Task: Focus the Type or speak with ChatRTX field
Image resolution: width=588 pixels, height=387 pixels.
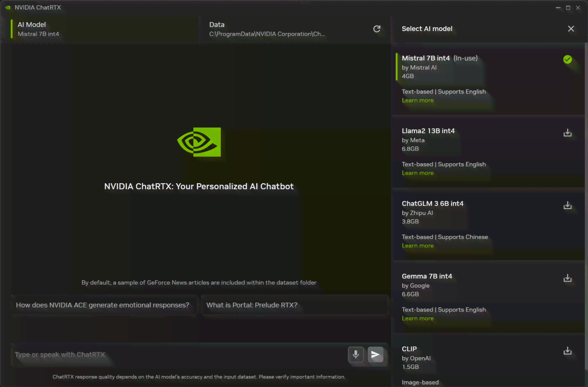Action: 179,355
